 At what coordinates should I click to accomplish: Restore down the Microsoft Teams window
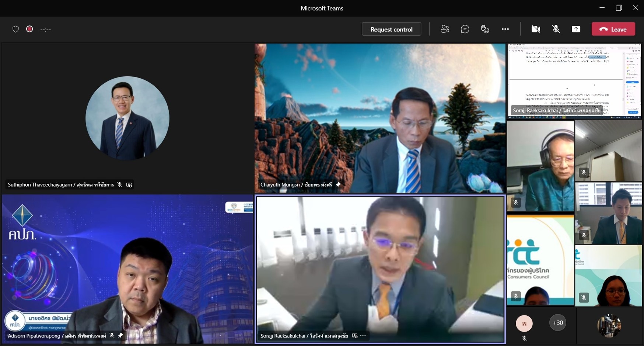point(619,8)
